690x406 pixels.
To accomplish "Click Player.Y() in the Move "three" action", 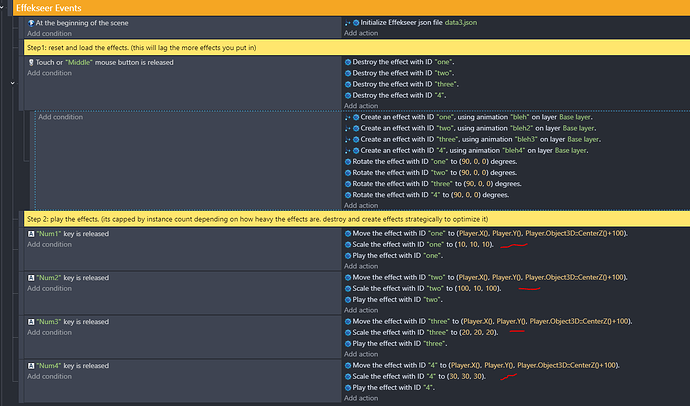I will (511, 321).
